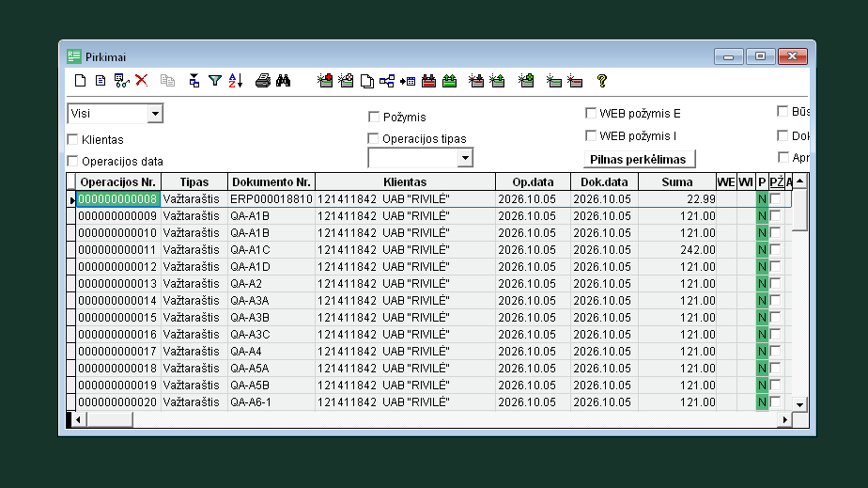Enable WEB požymis E checkbox
Viewport: 868px width, 488px height.
(x=591, y=113)
